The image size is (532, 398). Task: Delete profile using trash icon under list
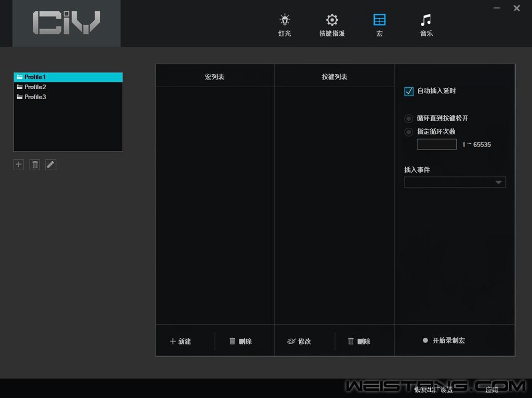click(x=35, y=165)
